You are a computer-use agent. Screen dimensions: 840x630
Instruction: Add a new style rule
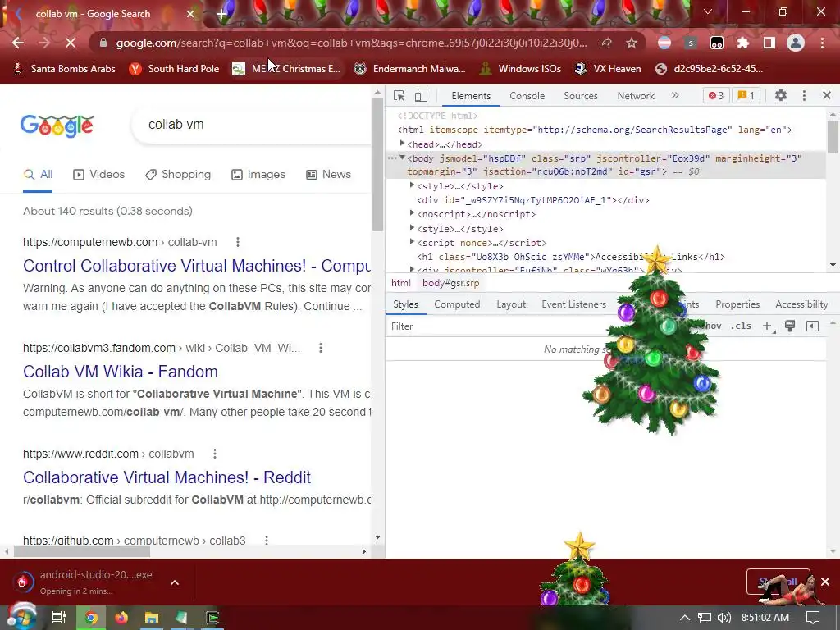(x=767, y=326)
